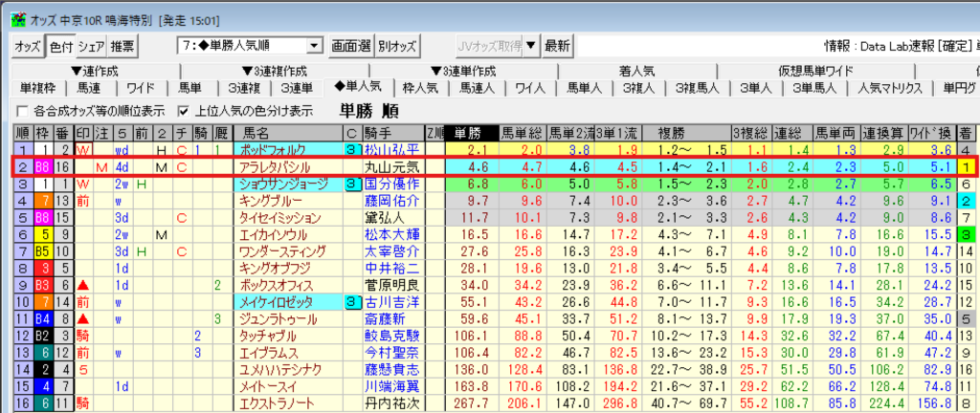Click the 別オッズ button
Viewport: 980px width, 413px height.
pyautogui.click(x=397, y=45)
